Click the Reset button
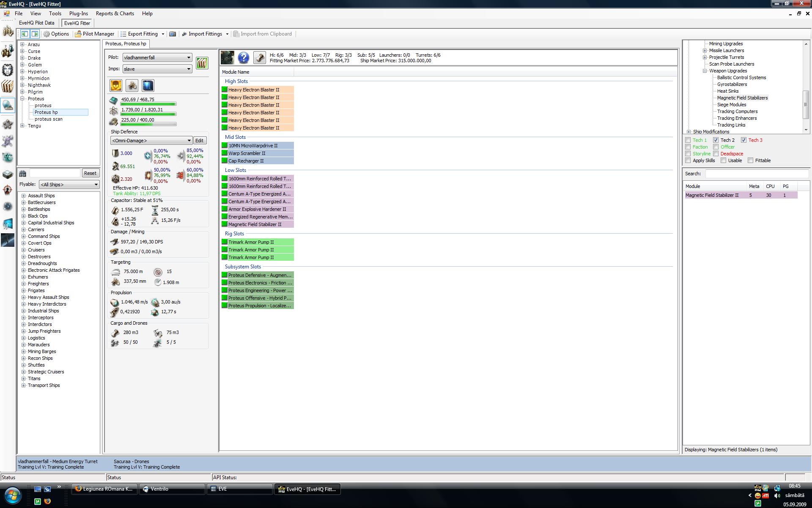Screen dimensions: 812x508 [90, 173]
